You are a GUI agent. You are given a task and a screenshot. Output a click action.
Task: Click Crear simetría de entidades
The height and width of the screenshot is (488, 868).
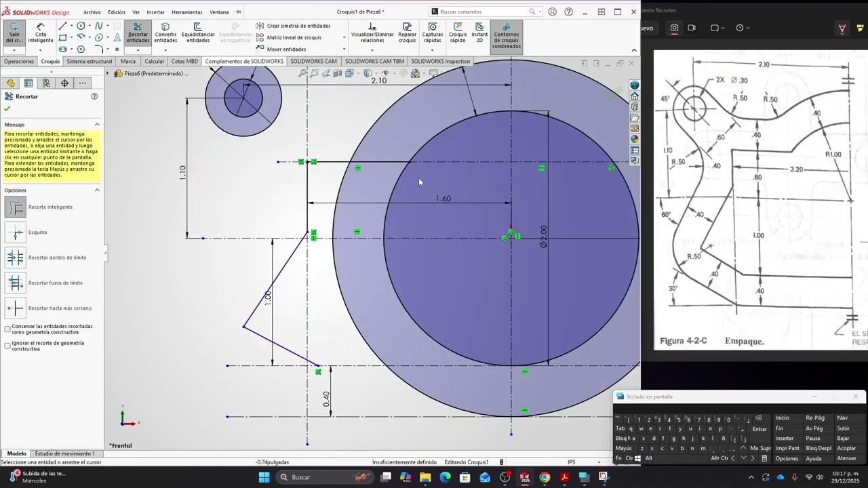(293, 26)
